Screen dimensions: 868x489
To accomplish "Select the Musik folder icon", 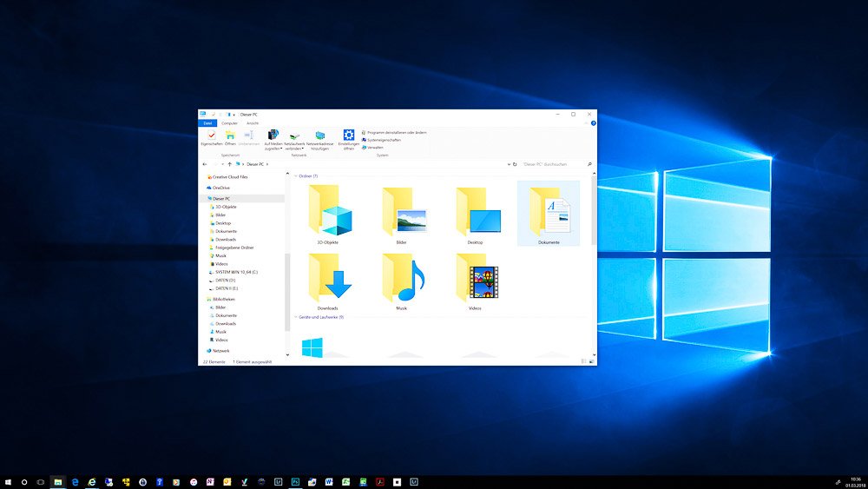I will [402, 278].
